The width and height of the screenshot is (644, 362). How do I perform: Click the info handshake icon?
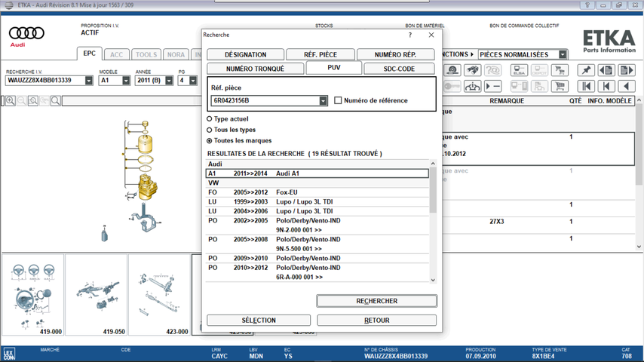472,86
